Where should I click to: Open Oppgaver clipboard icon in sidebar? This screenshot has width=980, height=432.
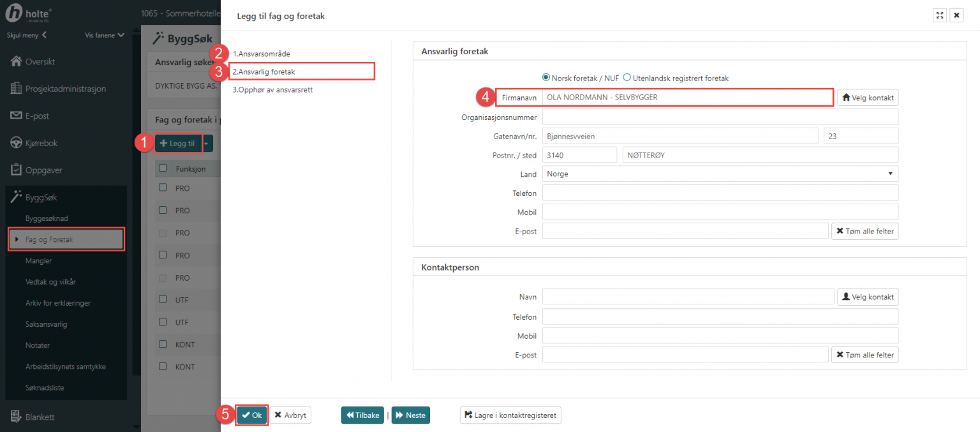coord(16,170)
